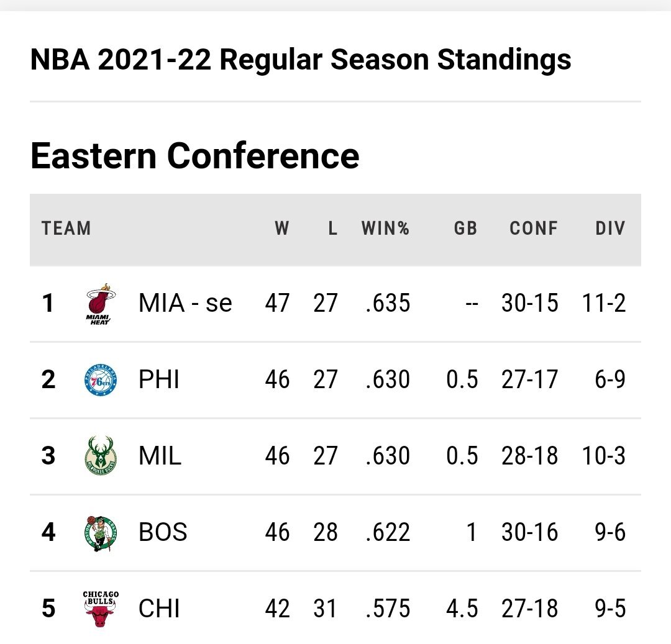
Task: Sort by the L column header
Action: [332, 229]
